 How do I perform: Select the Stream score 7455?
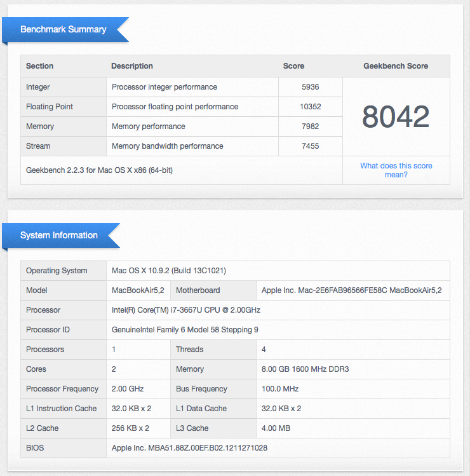pos(310,146)
